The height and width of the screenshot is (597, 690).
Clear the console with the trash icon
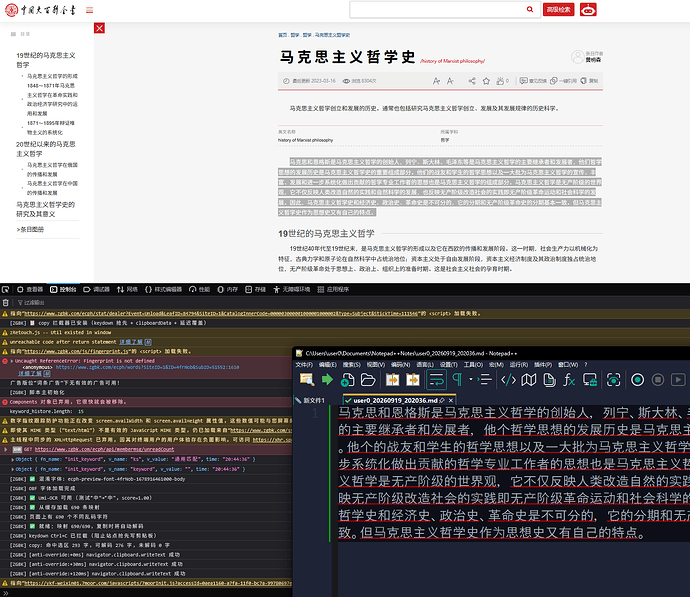(6, 303)
